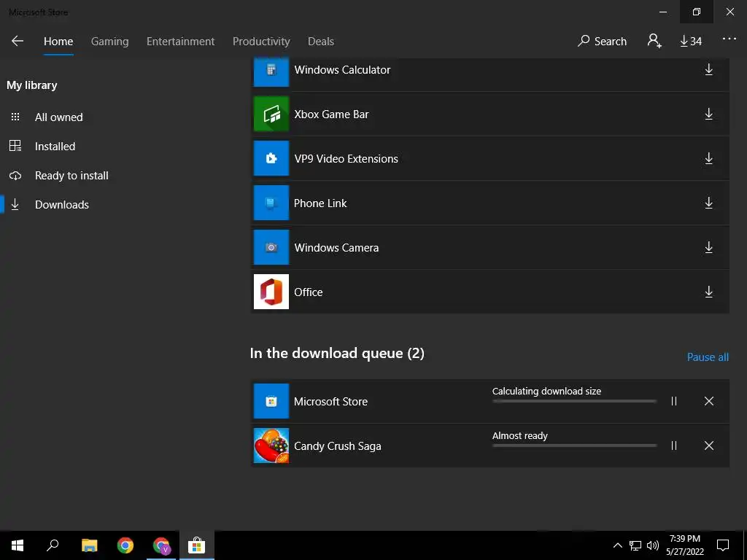The height and width of the screenshot is (560, 747).
Task: Click the Windows Calculator app icon
Action: (x=271, y=71)
